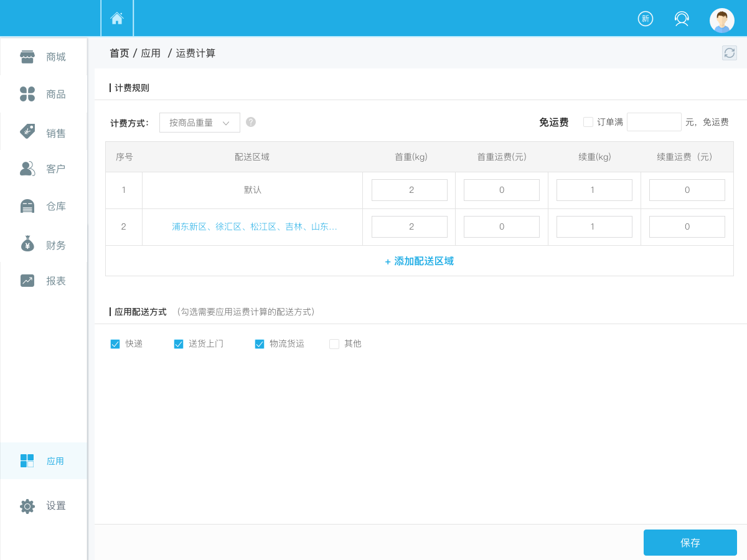Refresh the page using the refresh icon
The height and width of the screenshot is (560, 747).
(x=729, y=53)
